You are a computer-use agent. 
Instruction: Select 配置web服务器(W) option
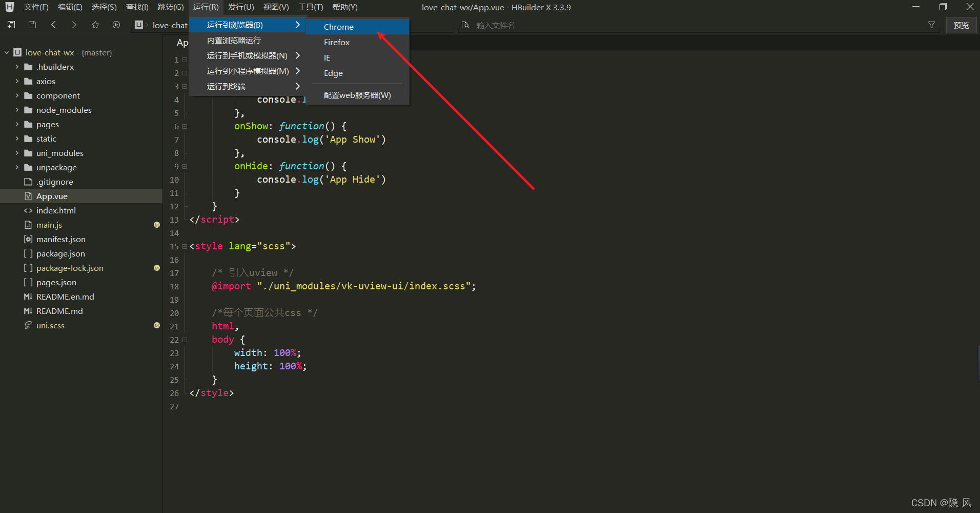click(x=358, y=95)
